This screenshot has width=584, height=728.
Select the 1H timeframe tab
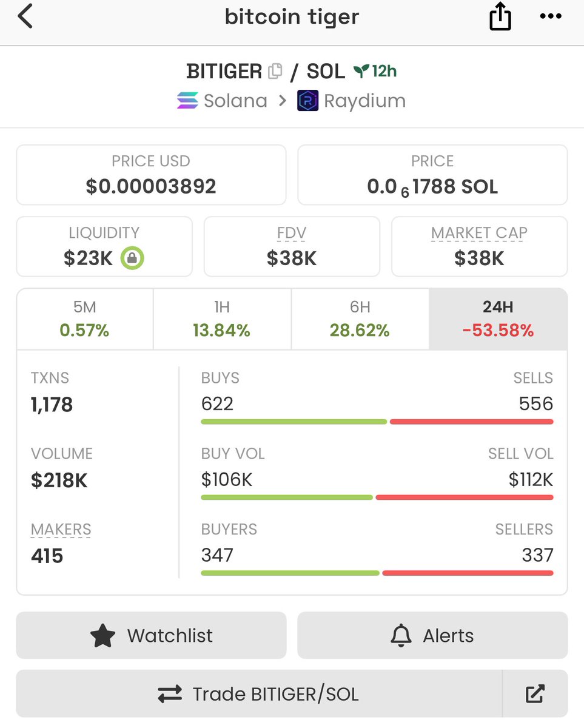click(x=222, y=319)
